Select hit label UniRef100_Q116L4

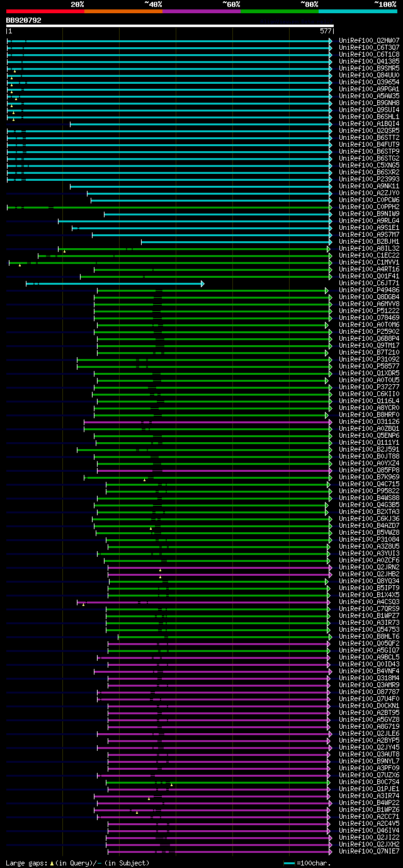tap(369, 401)
